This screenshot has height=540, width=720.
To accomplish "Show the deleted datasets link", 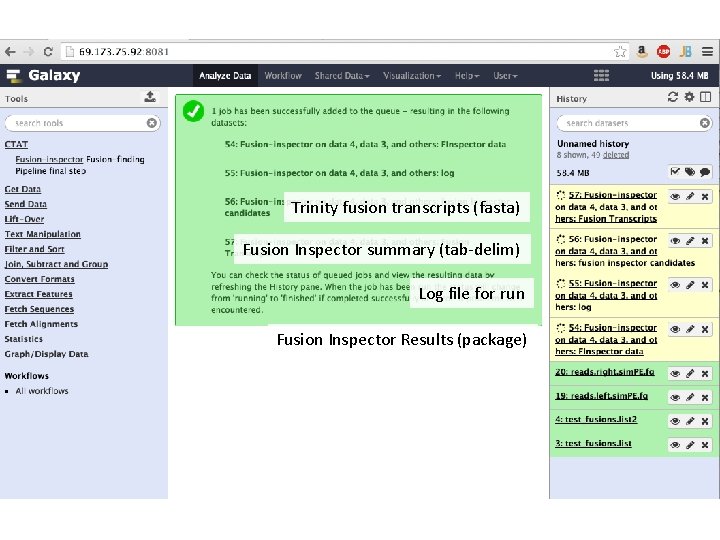I will tap(616, 155).
